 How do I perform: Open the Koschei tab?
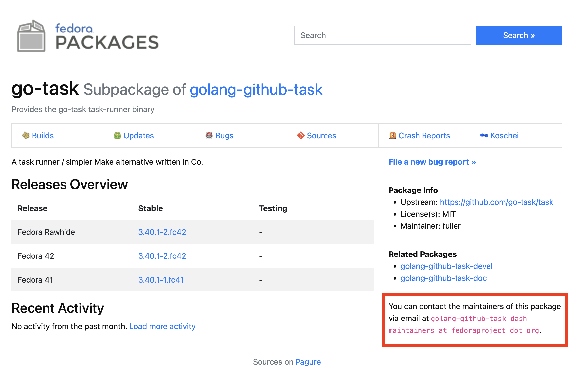(516, 135)
